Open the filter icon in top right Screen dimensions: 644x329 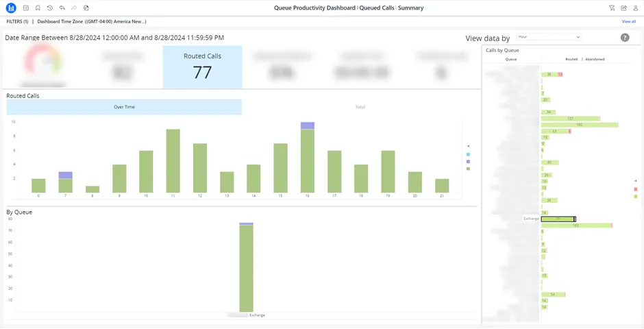pos(612,8)
